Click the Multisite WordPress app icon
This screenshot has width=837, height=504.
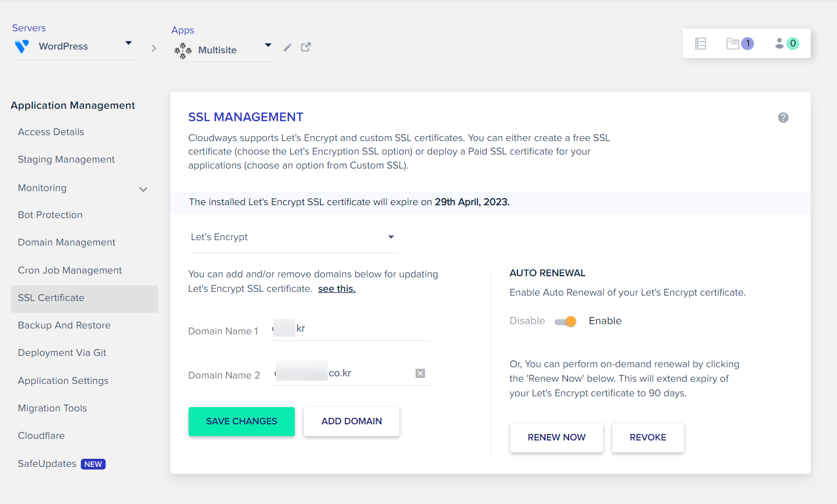point(183,51)
